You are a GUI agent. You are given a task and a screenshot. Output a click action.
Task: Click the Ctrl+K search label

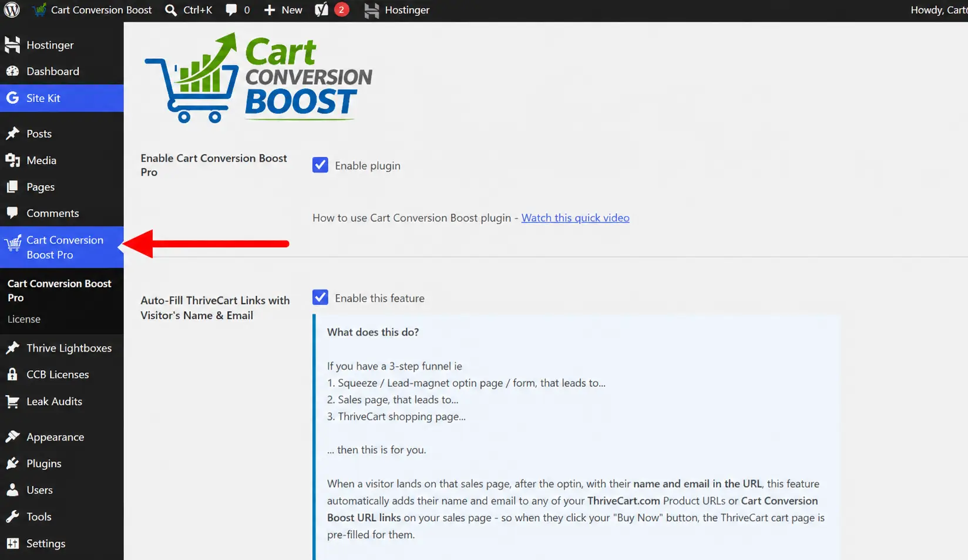(197, 10)
